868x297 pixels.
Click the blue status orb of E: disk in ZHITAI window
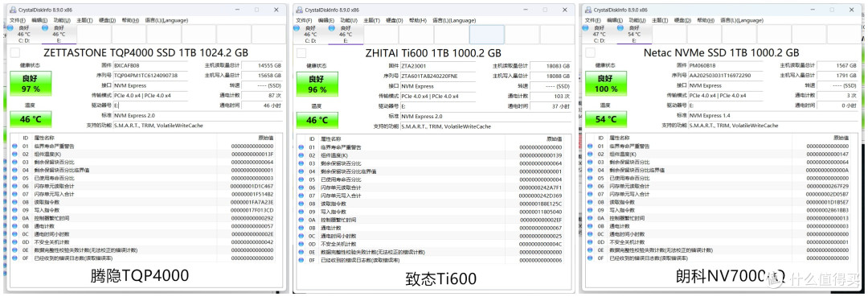pos(332,27)
